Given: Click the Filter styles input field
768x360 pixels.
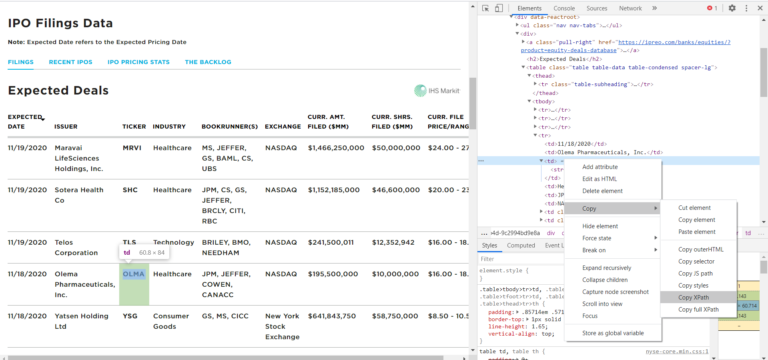Looking at the screenshot, I should 519,259.
